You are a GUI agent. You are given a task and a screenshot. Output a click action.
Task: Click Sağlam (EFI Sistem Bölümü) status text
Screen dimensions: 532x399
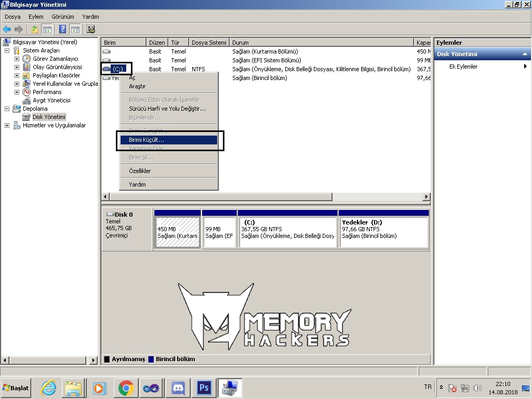pos(267,60)
